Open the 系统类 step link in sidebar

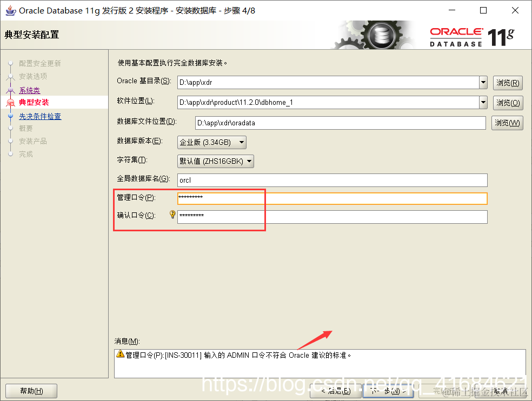point(30,90)
